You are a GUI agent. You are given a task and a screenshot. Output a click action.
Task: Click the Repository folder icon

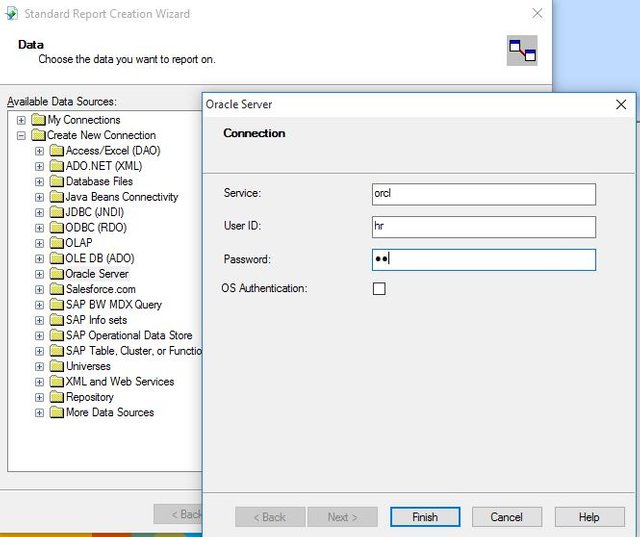(x=57, y=397)
